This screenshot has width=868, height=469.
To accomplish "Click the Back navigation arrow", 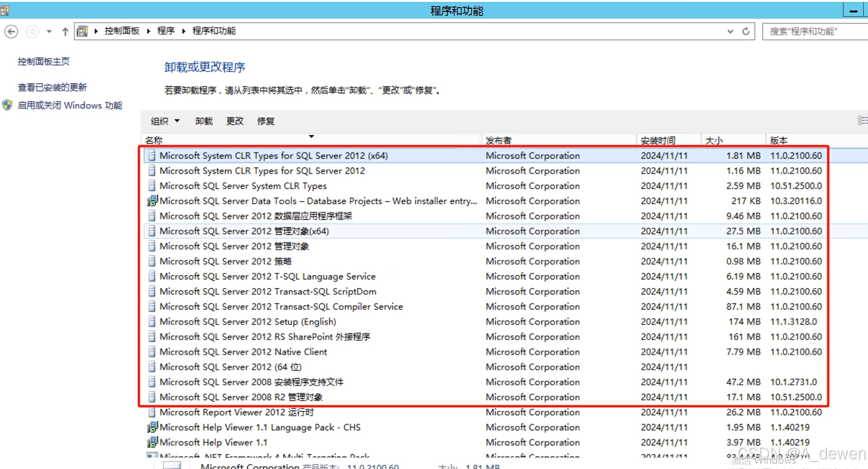I will tap(11, 32).
